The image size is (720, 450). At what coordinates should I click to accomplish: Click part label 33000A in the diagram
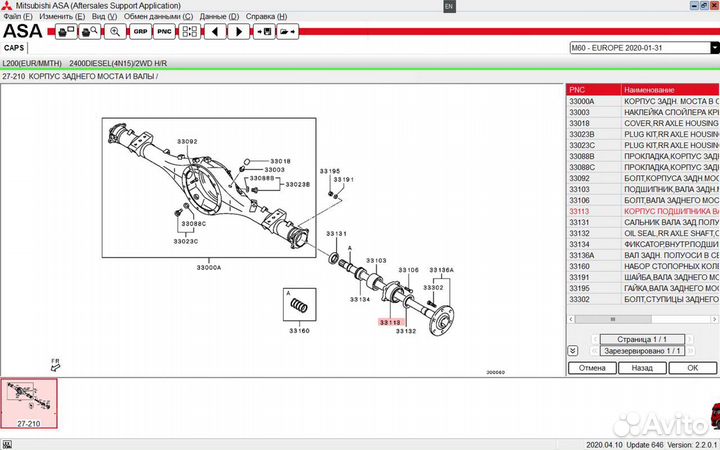pos(208,267)
